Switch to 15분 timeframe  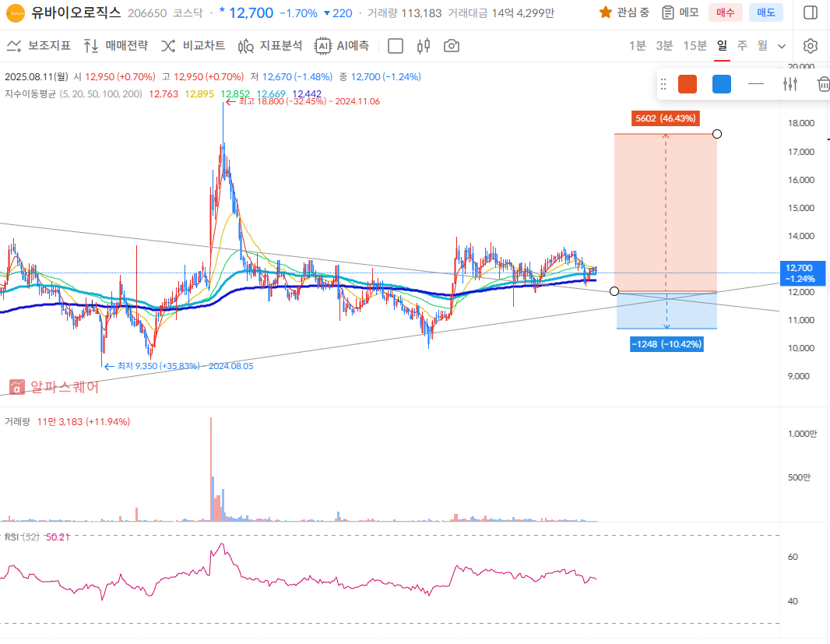pos(695,46)
